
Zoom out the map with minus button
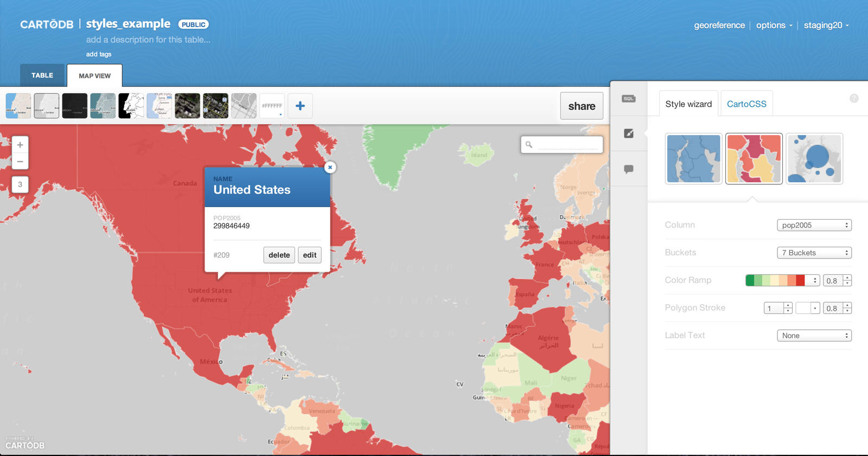pyautogui.click(x=20, y=162)
